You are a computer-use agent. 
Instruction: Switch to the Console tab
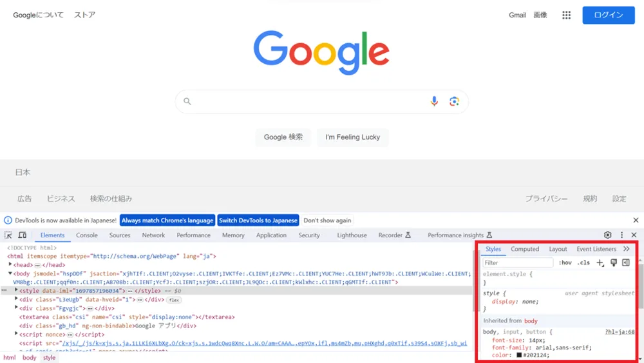click(x=87, y=235)
